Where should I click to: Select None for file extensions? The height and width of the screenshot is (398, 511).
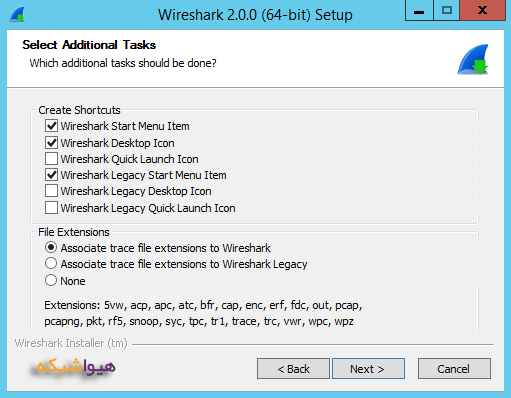tap(51, 280)
